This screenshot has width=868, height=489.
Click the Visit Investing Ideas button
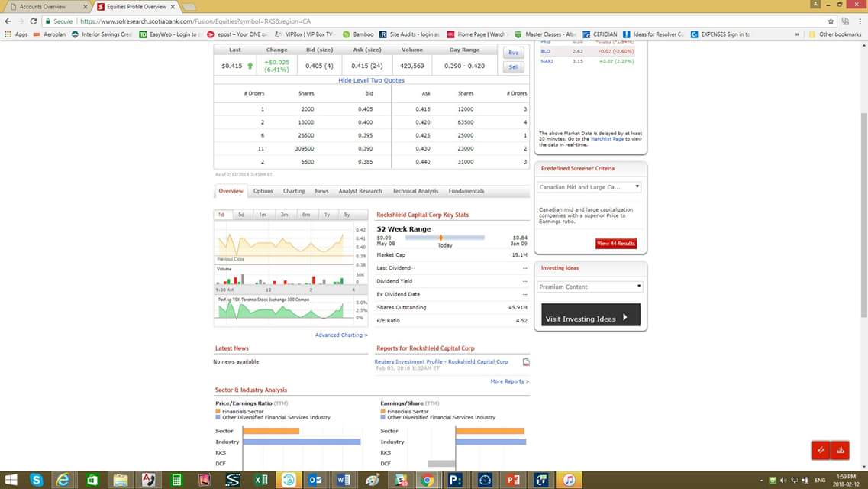[x=590, y=315]
